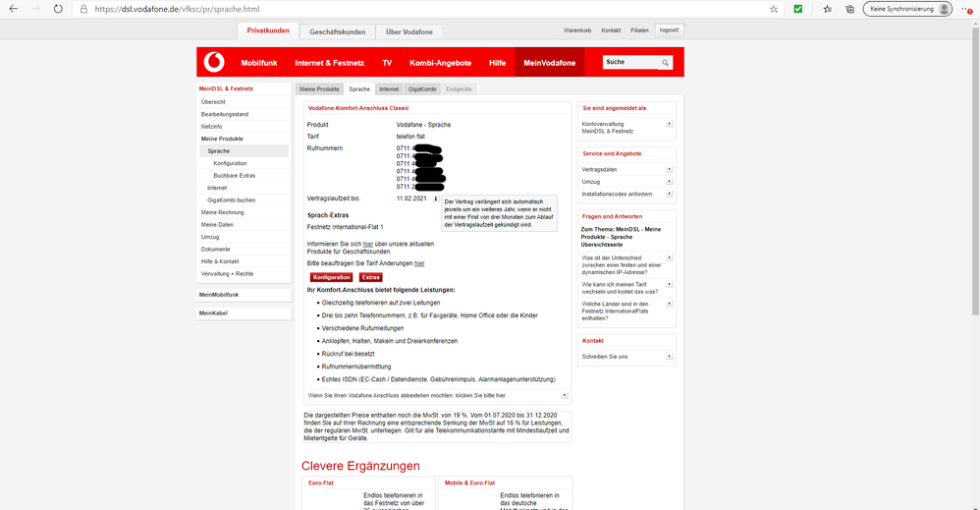The width and height of the screenshot is (980, 510).
Task: Click the browser back arrow
Action: 13,9
